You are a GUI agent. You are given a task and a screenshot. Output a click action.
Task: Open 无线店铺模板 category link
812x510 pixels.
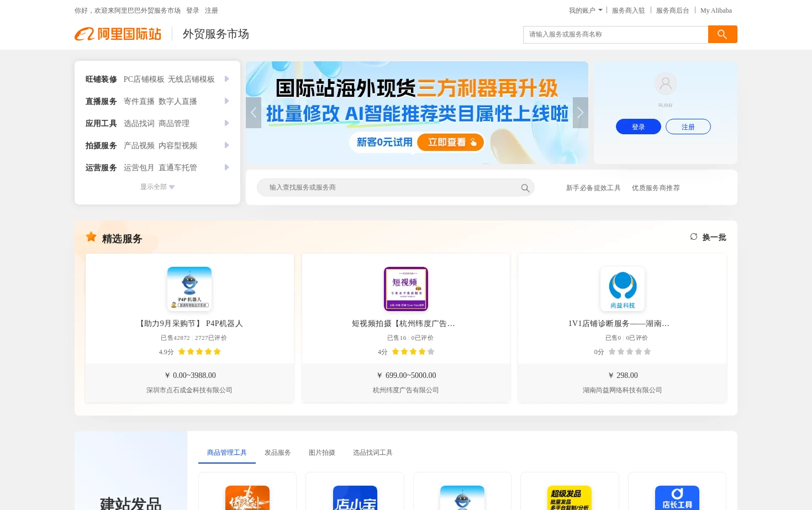(x=191, y=79)
